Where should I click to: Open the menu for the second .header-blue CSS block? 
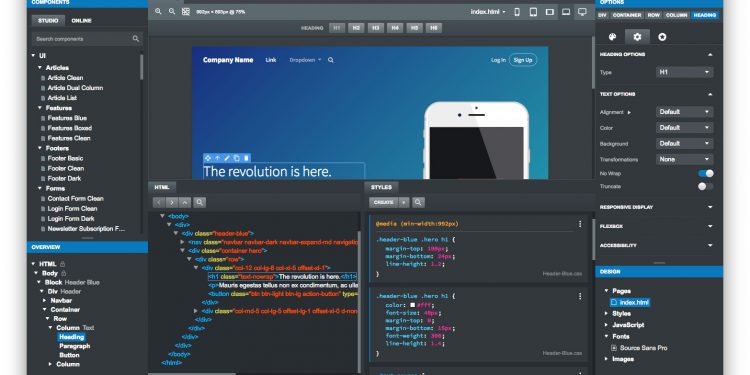click(580, 296)
